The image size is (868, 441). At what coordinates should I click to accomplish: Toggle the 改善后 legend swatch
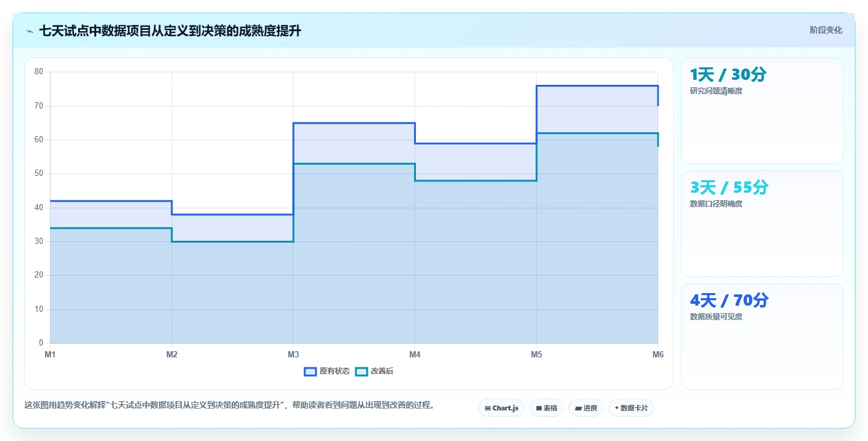pos(362,371)
